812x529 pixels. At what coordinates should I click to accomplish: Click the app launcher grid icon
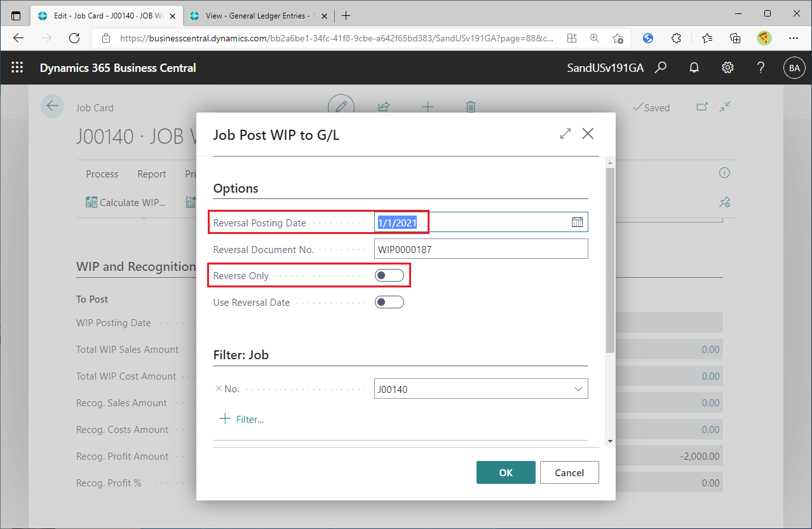(x=17, y=67)
